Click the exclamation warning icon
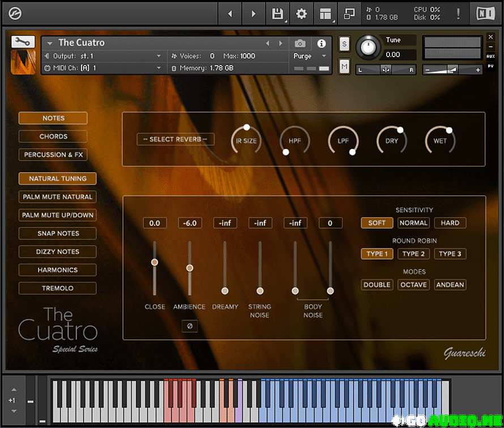504x428 pixels. pos(458,14)
